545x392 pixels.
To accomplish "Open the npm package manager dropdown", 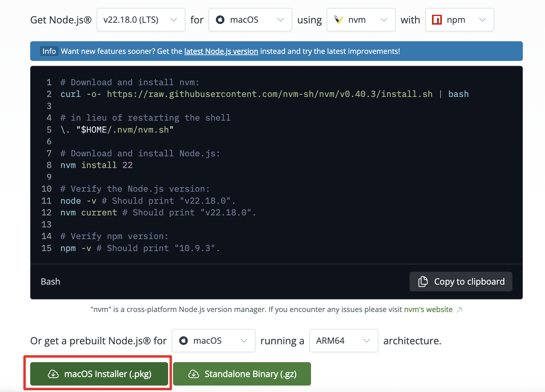I will tap(459, 20).
